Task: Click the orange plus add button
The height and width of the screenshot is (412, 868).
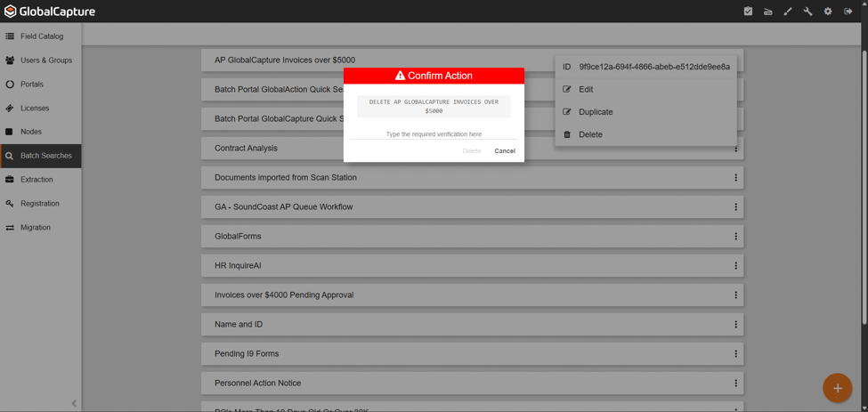Action: [838, 388]
